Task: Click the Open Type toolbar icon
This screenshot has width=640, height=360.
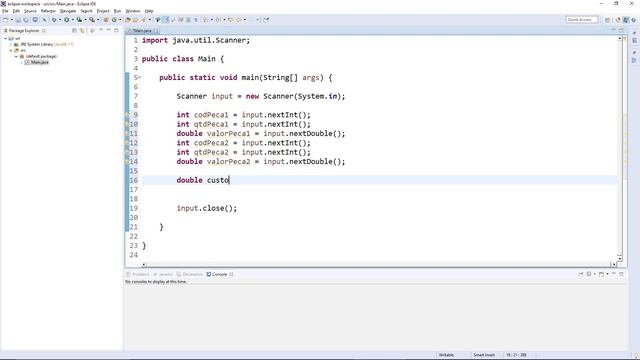Action: point(128,20)
